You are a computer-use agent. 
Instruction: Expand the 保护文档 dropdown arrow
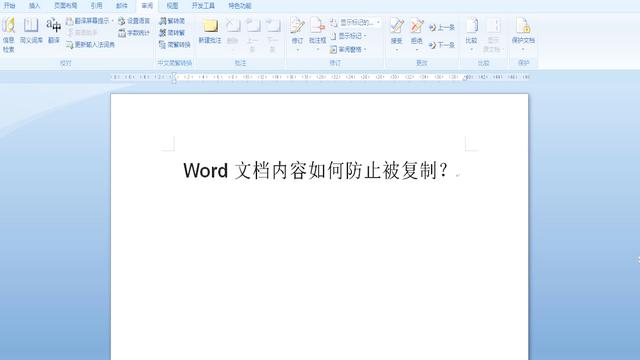523,50
